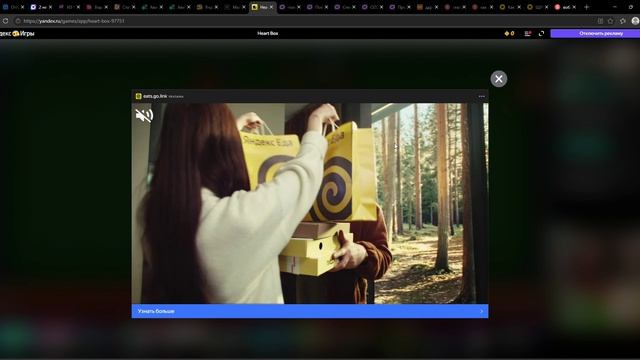
Task: Toggle fullscreen mode icon in game header
Action: (541, 33)
